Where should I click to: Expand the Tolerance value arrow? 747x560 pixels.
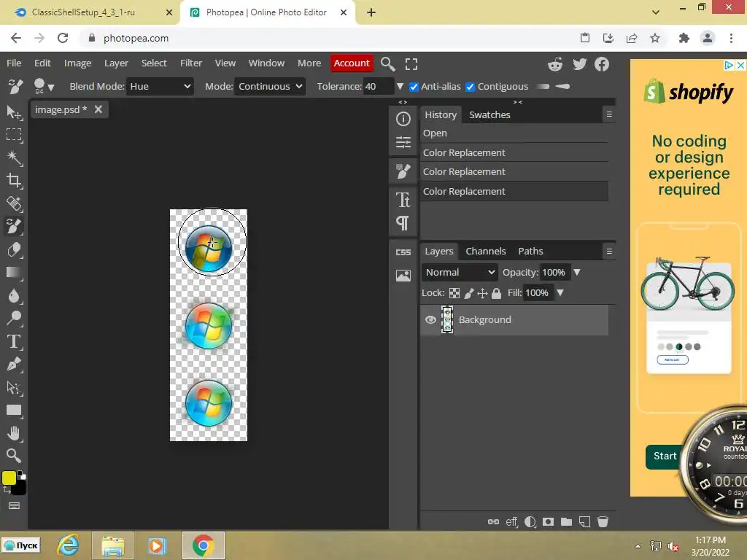coord(400,87)
